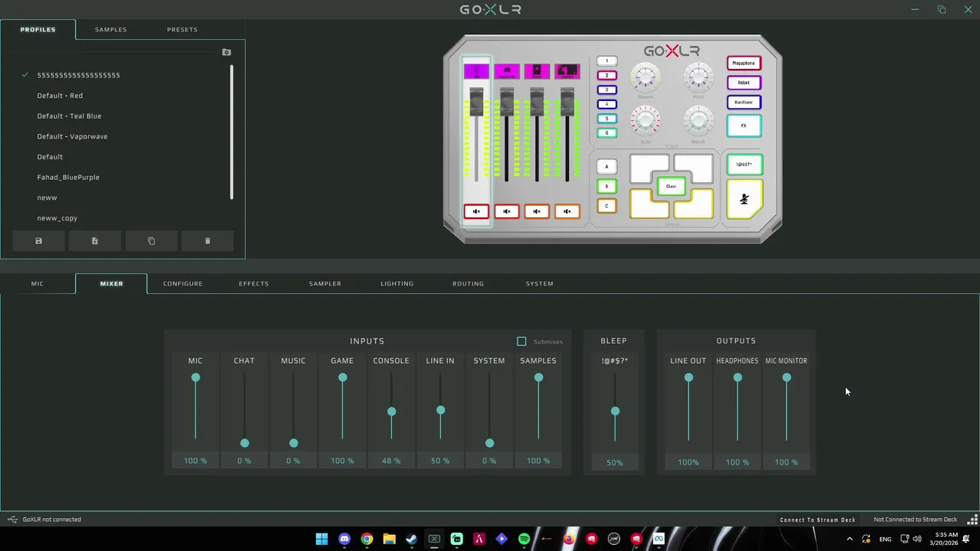Click the Stream Deck connection status icon
This screenshot has width=980, height=551.
tap(972, 520)
